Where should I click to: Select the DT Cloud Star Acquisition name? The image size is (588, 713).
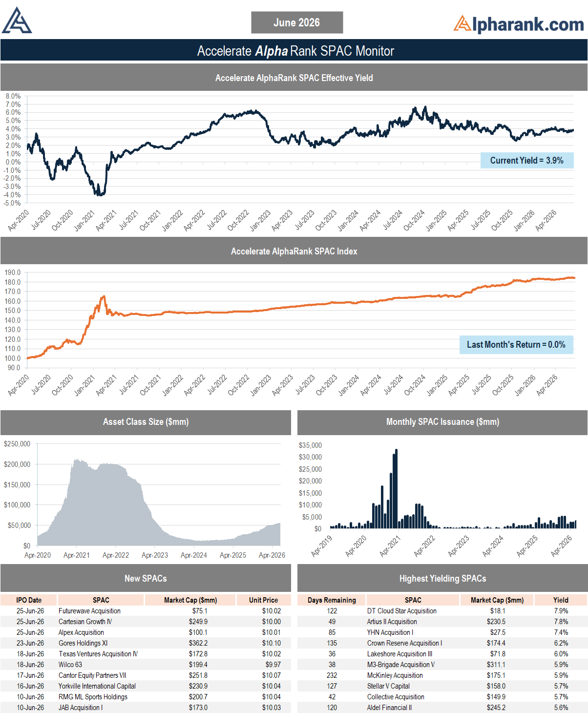402,611
